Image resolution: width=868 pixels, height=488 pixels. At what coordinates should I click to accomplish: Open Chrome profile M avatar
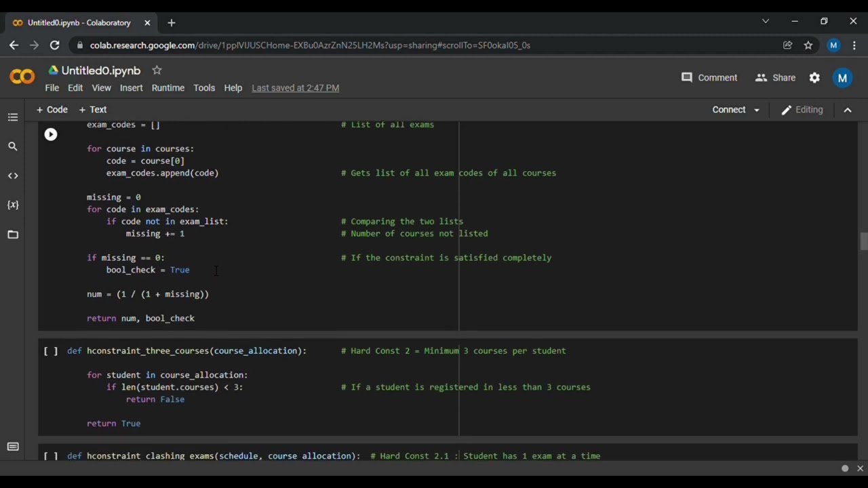point(833,45)
